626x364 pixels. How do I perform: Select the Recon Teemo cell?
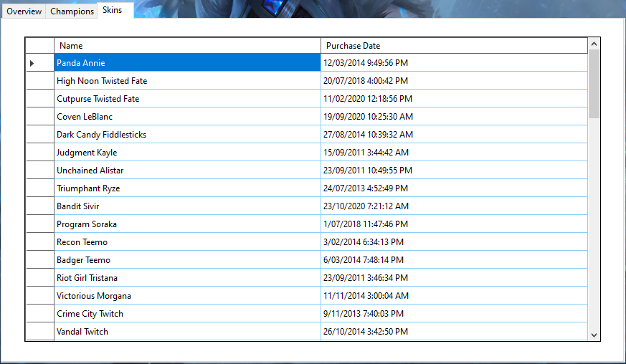187,242
